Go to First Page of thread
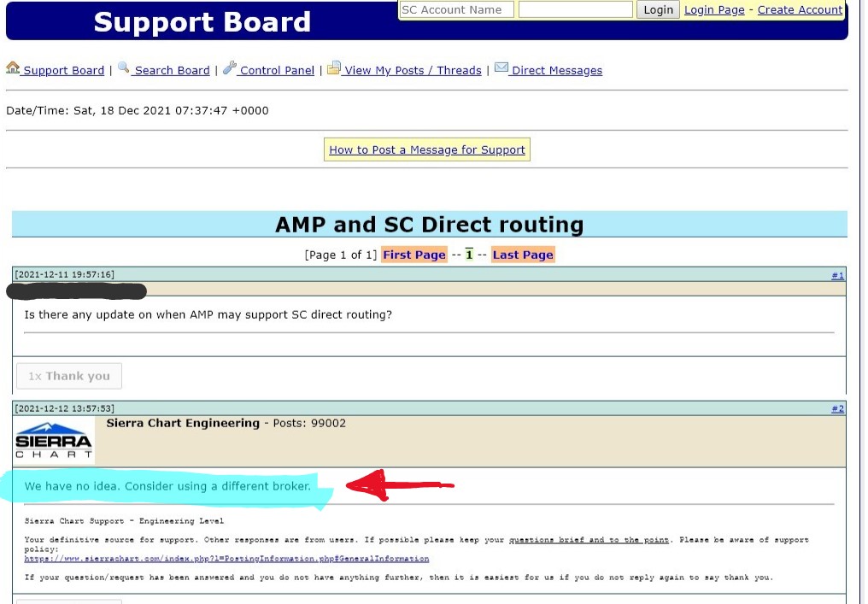Screen dimensions: 868x604 [x=414, y=255]
